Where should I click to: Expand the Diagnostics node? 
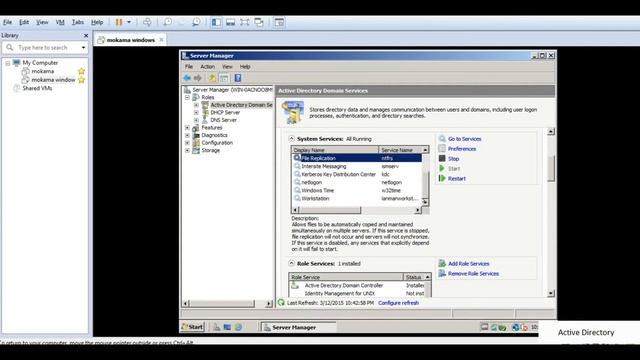point(187,136)
